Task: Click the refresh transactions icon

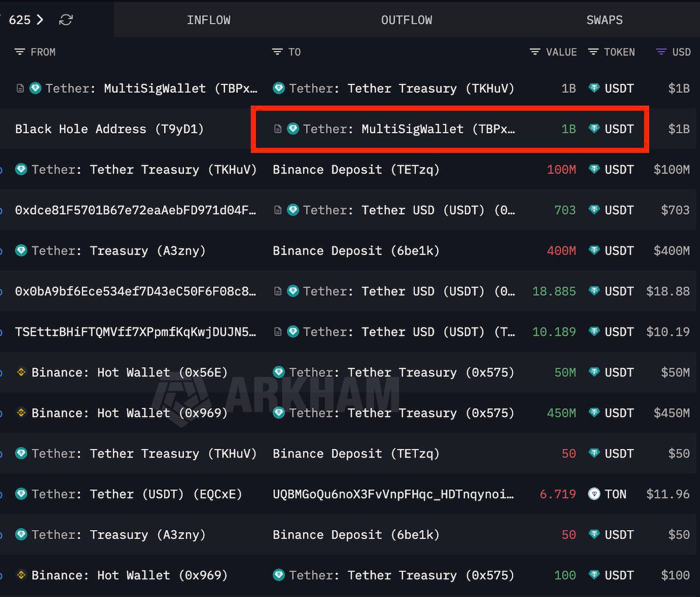Action: click(66, 20)
